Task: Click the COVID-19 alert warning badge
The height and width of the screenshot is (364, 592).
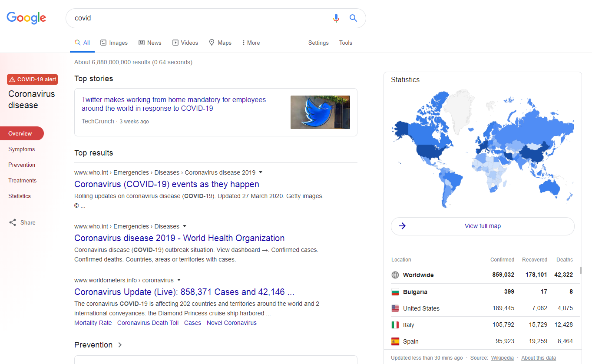Action: pos(33,79)
